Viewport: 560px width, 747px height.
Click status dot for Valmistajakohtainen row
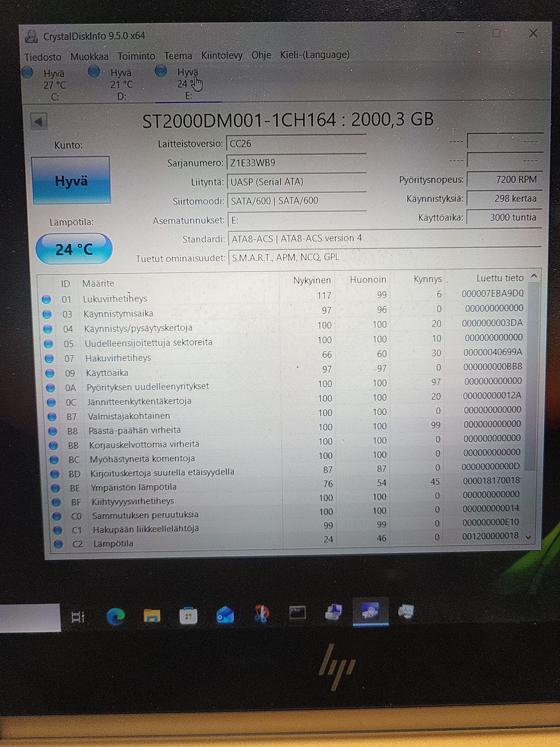point(52,417)
